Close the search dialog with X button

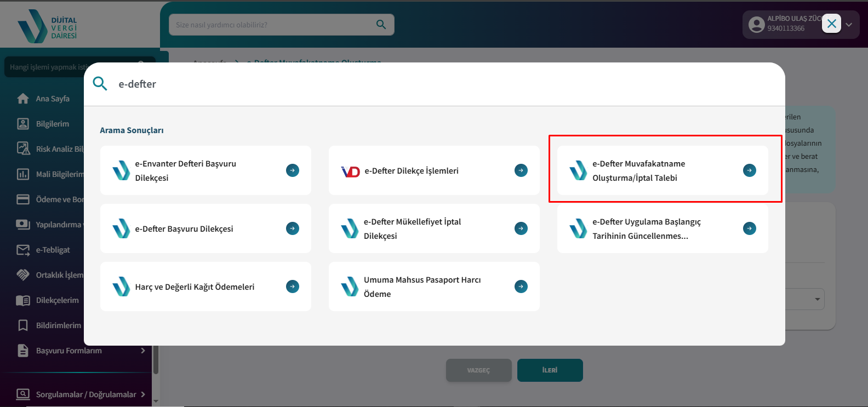click(x=831, y=24)
